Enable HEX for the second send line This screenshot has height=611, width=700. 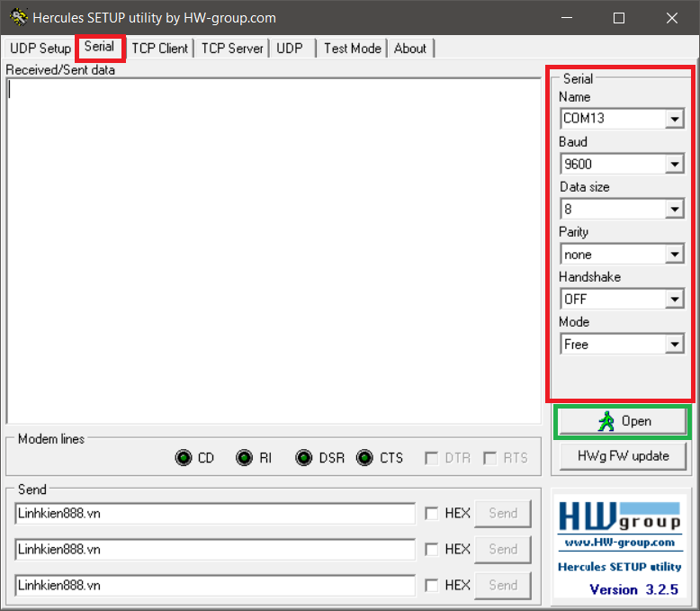click(431, 549)
